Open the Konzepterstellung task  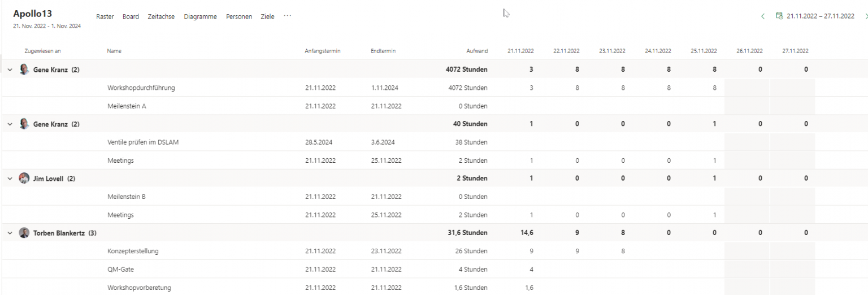point(133,251)
